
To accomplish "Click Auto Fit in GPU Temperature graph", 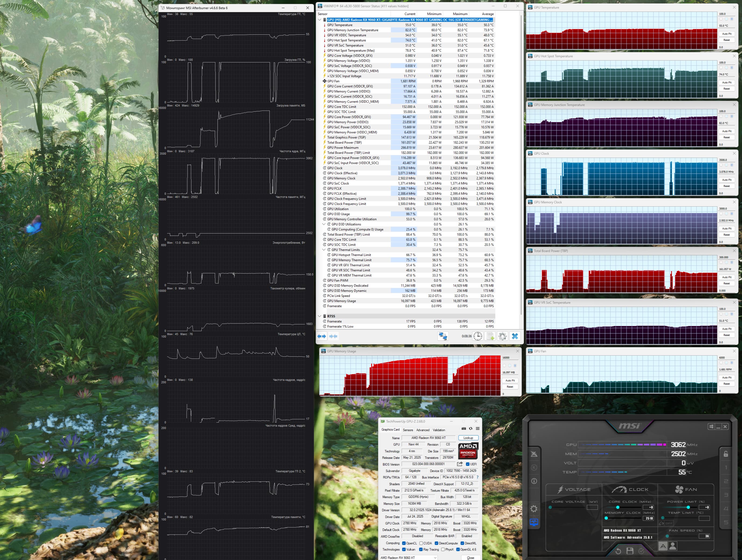I will pyautogui.click(x=727, y=34).
